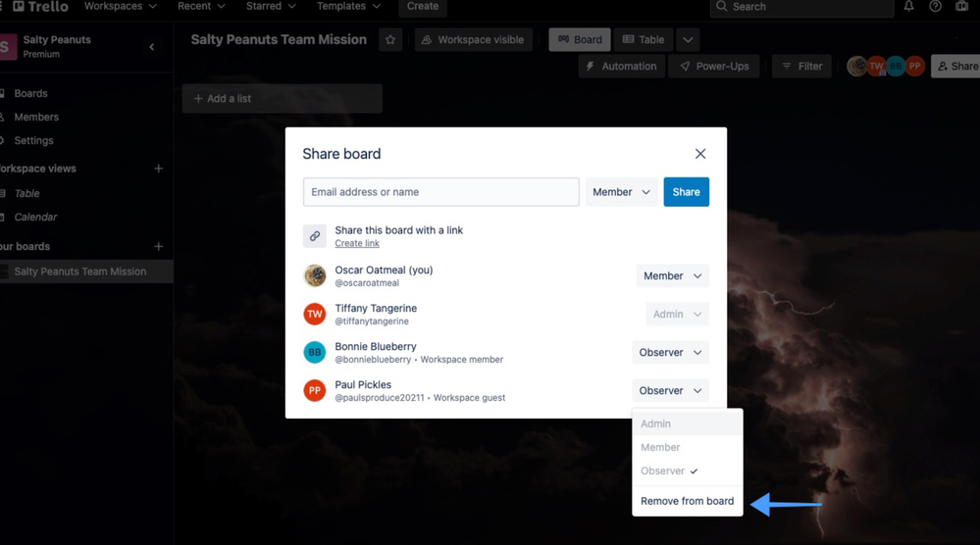Open the Automation button
980x545 pixels.
click(622, 67)
